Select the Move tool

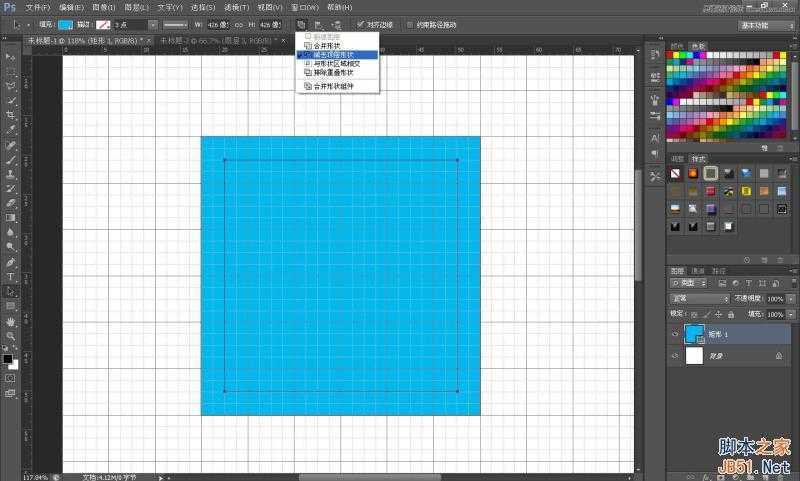coord(10,57)
